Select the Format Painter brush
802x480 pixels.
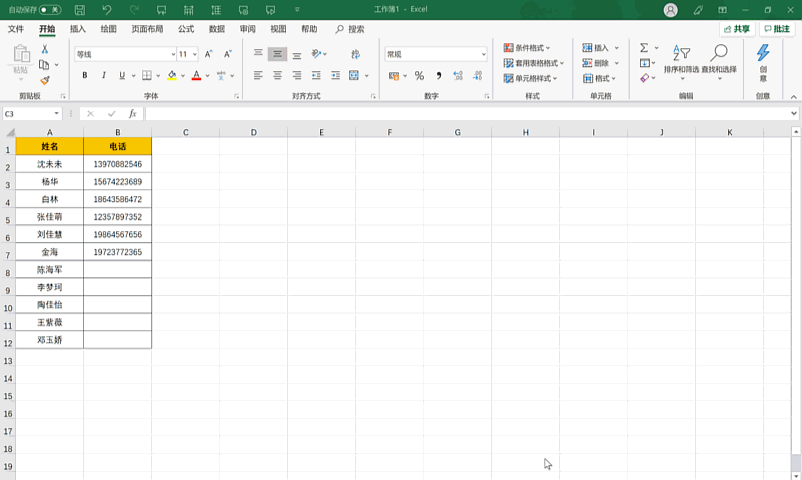coord(45,80)
